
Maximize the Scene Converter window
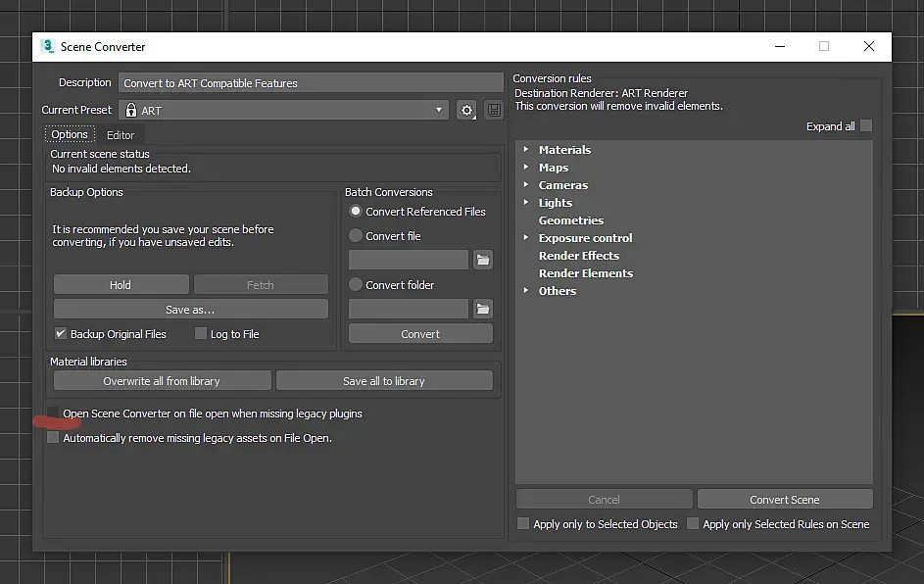coord(824,47)
